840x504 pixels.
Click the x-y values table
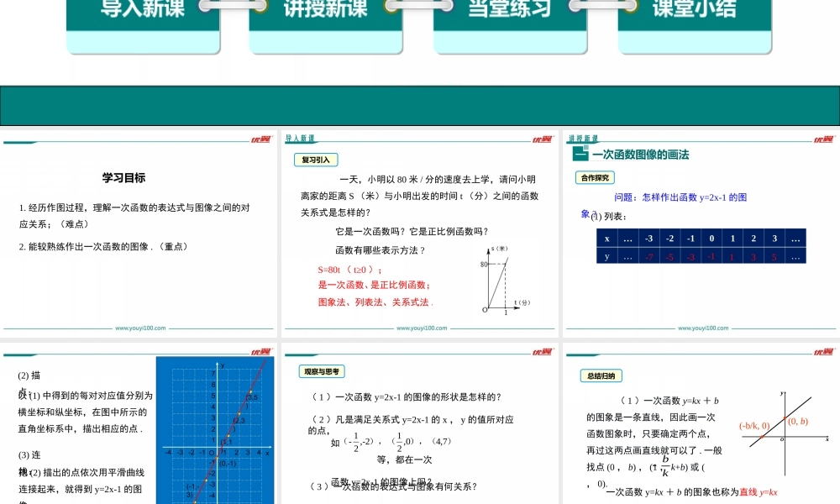click(x=701, y=247)
